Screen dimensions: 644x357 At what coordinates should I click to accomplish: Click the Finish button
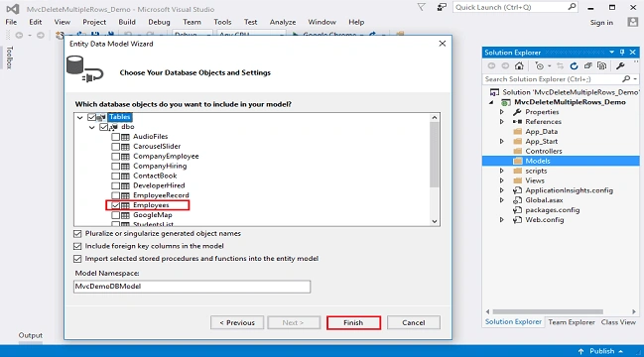(353, 322)
